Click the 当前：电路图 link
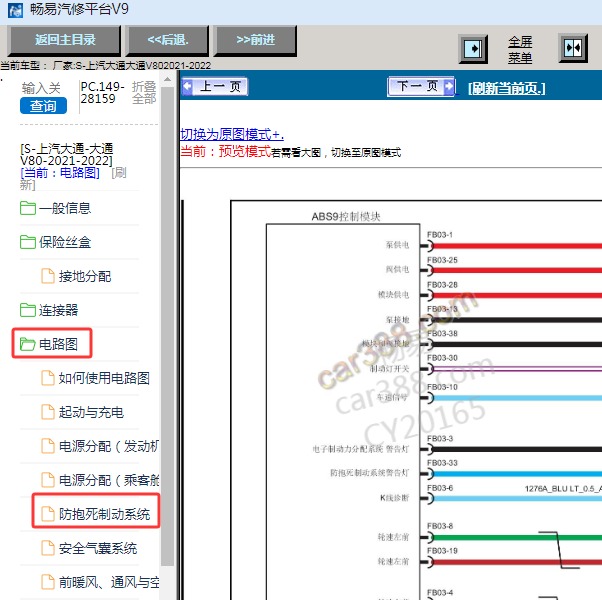602x600 pixels. [60, 173]
